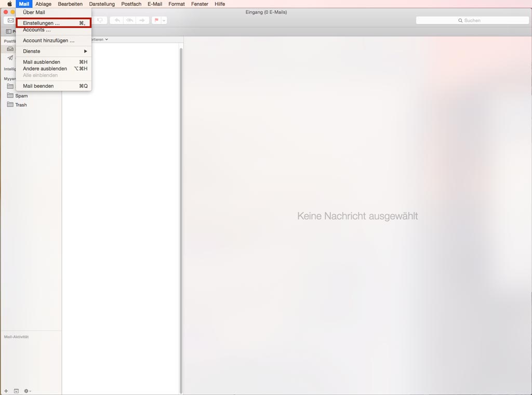Screen dimensions: 532x395
Task: Expand the flag color dropdown arrow
Action: point(164,20)
